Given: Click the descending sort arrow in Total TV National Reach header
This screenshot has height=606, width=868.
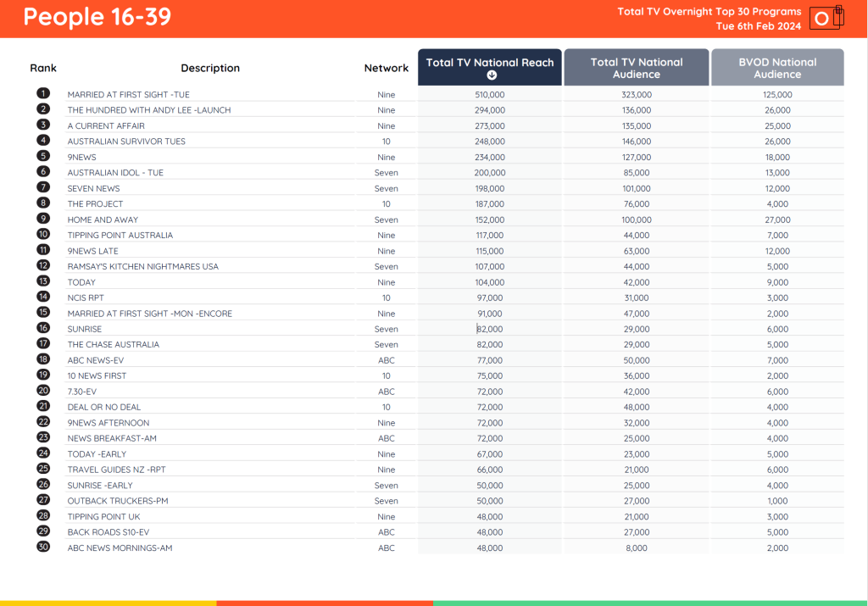Looking at the screenshot, I should tap(489, 74).
